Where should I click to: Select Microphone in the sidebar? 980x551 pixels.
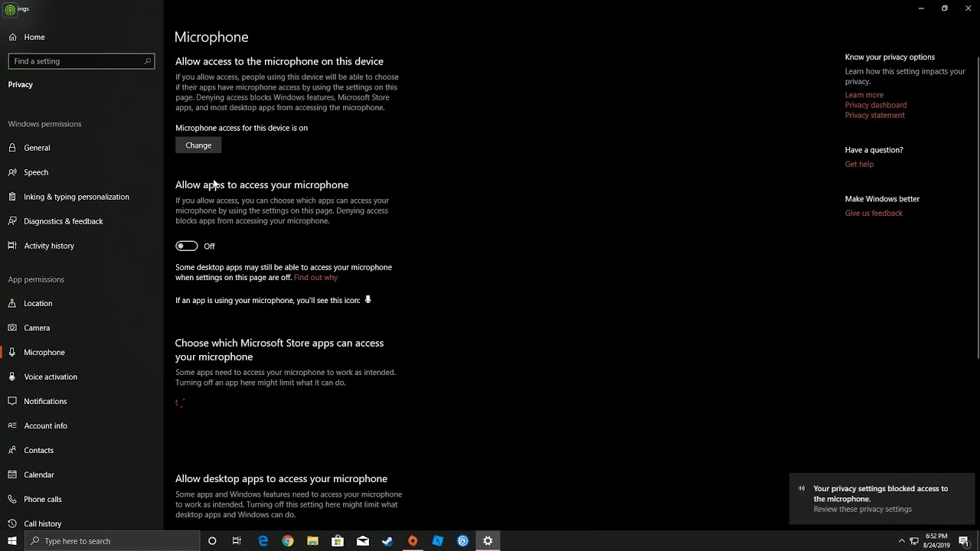(x=37, y=352)
